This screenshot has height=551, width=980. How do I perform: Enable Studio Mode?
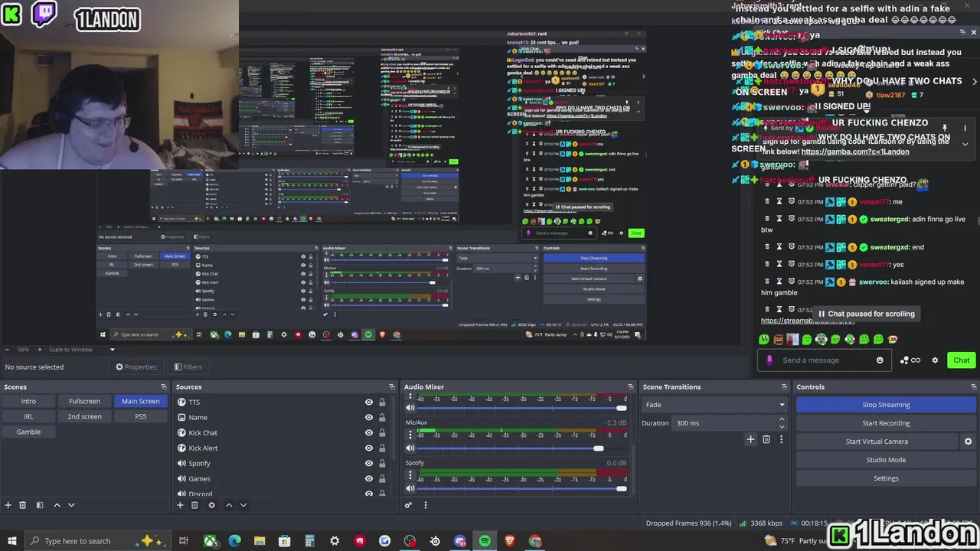[886, 460]
